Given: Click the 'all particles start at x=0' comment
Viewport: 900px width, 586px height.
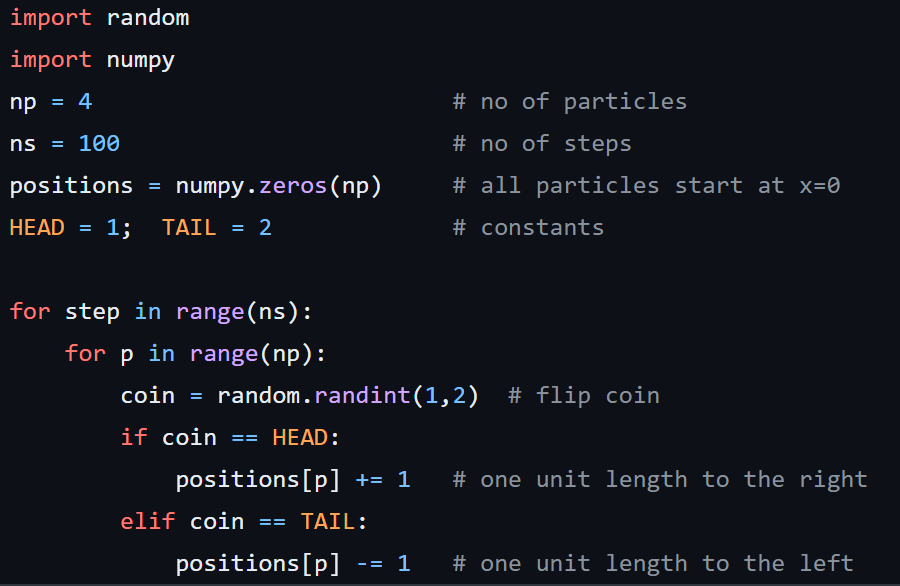Looking at the screenshot, I should (646, 186).
